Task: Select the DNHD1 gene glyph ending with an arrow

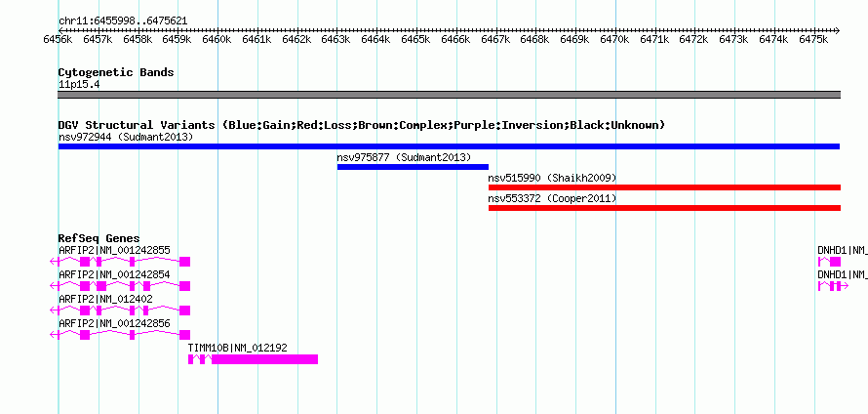Action: tap(833, 286)
